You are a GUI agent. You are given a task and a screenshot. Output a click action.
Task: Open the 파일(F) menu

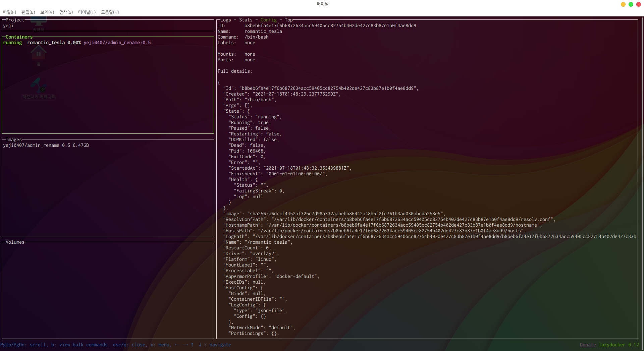9,12
